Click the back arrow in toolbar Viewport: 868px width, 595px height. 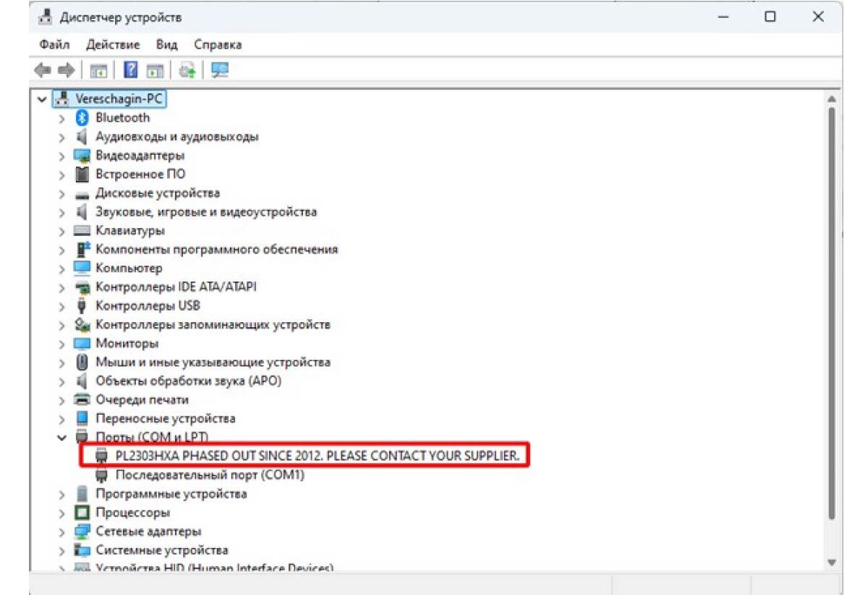click(x=43, y=70)
